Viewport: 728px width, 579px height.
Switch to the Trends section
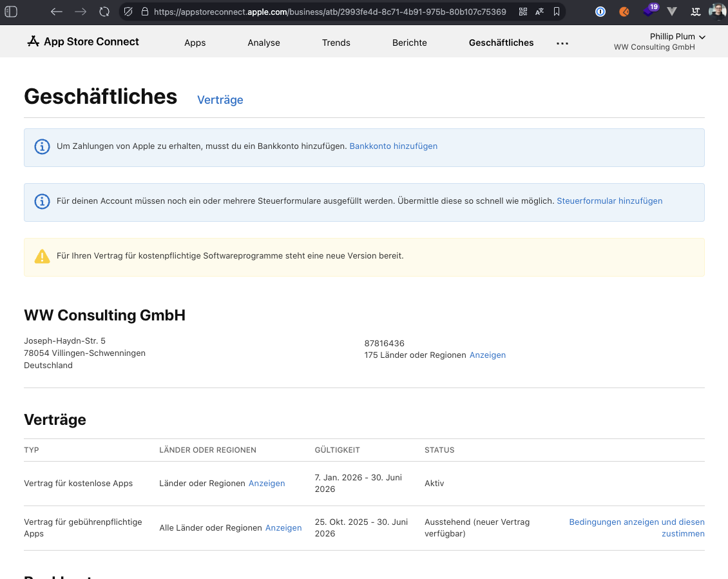click(x=336, y=43)
